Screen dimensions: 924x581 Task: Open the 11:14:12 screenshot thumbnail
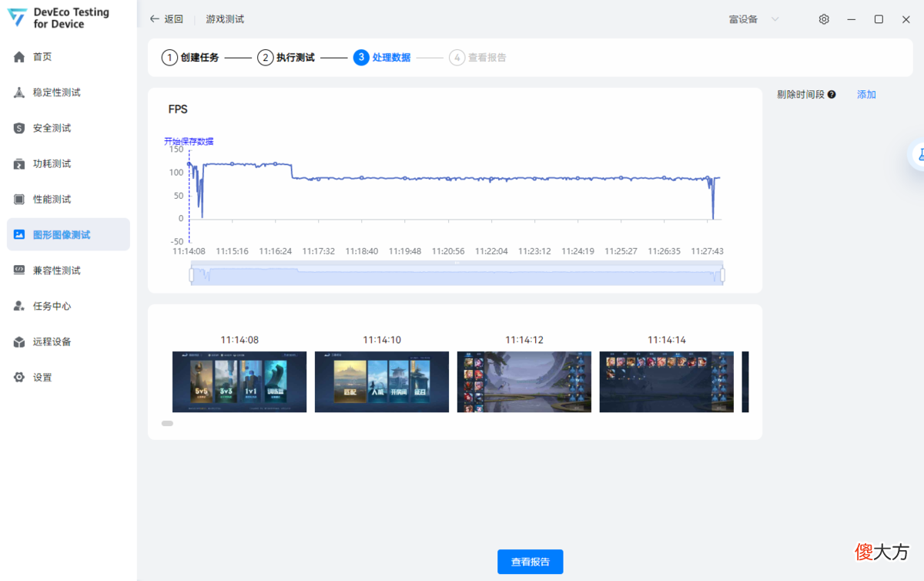pyautogui.click(x=524, y=382)
